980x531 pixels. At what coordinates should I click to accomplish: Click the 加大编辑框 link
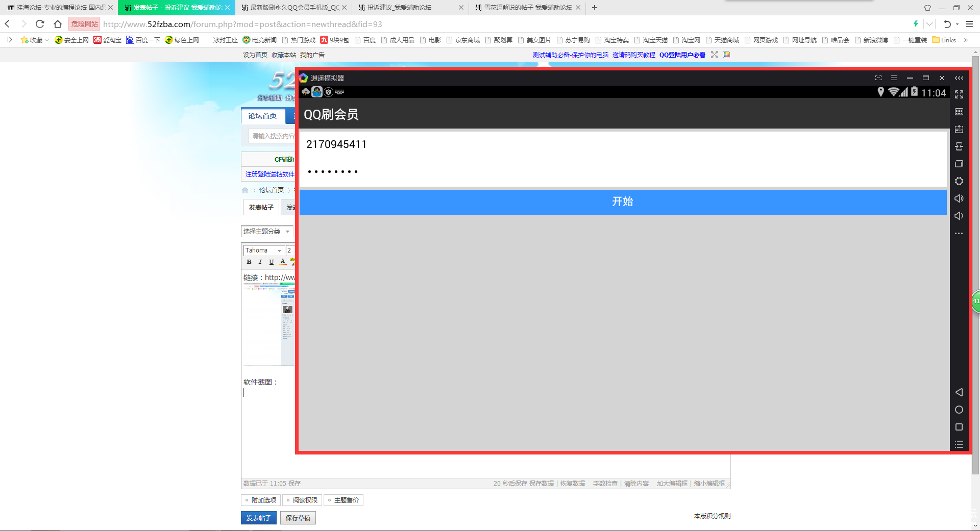(672, 484)
